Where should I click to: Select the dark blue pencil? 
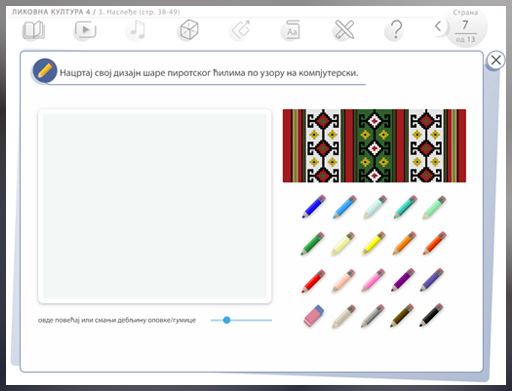(x=314, y=207)
